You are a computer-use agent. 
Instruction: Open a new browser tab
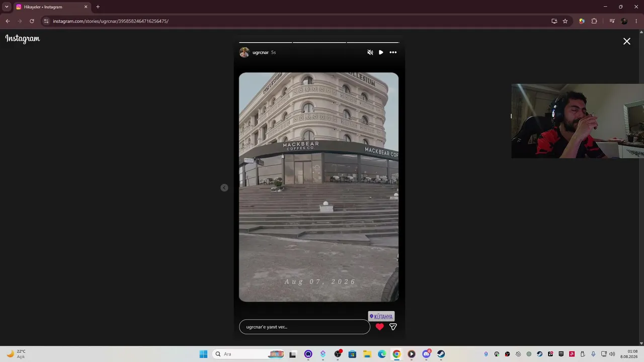(98, 7)
